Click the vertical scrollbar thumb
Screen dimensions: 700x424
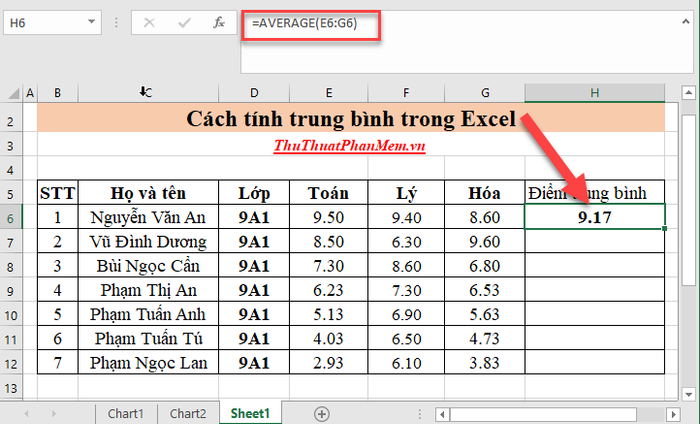click(x=688, y=200)
